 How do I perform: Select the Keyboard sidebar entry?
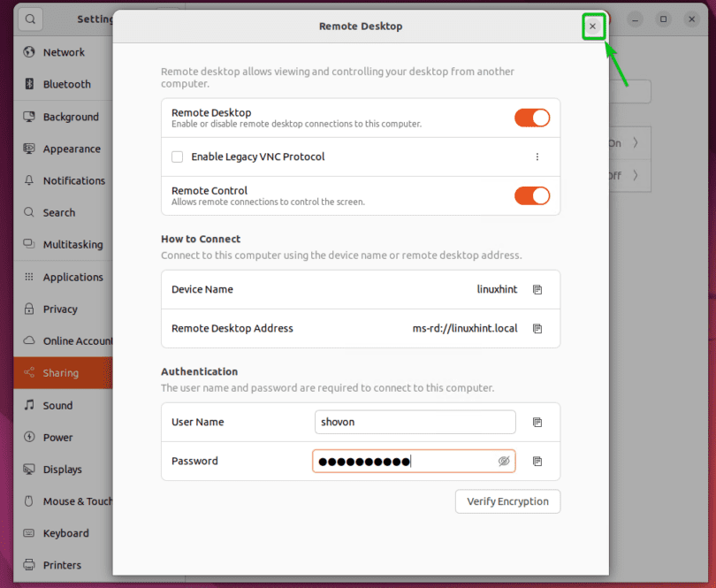[65, 533]
